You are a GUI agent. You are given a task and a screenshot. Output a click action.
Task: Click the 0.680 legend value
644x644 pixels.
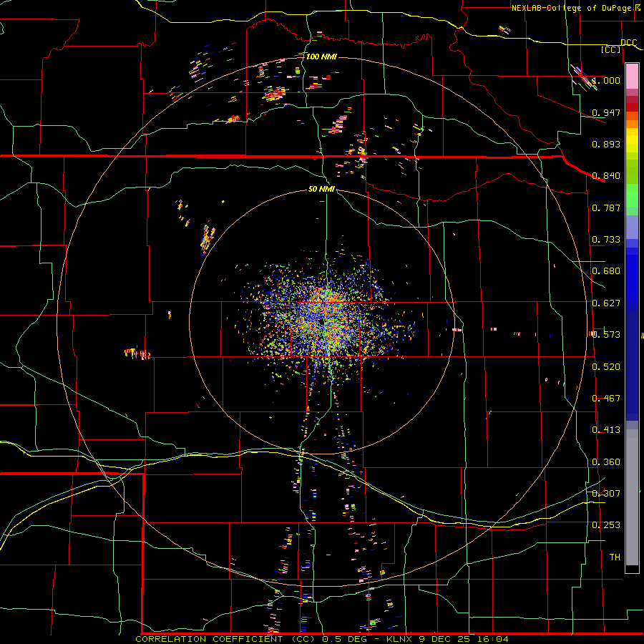(606, 271)
